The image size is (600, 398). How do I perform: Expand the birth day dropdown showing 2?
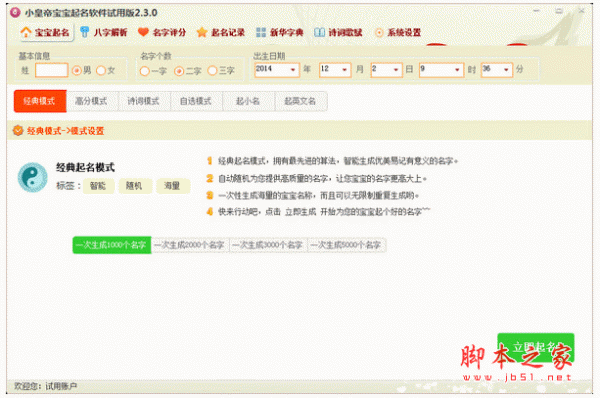pyautogui.click(x=396, y=70)
